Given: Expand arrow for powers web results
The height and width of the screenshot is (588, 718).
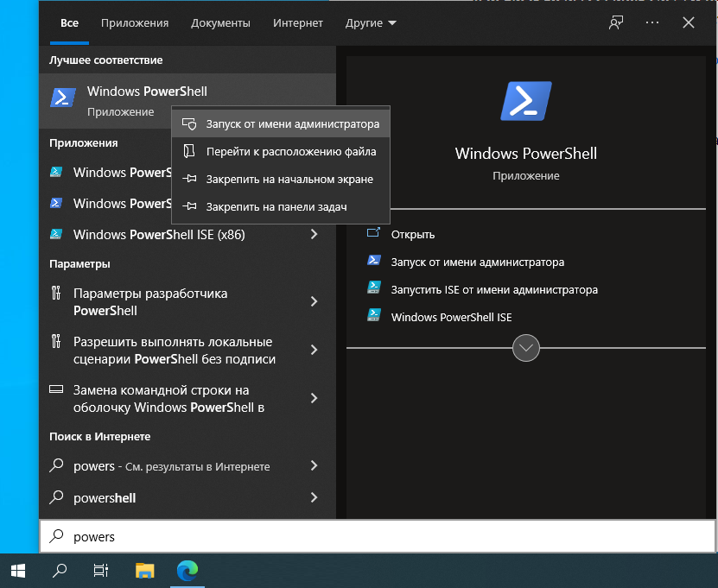Looking at the screenshot, I should (x=315, y=465).
